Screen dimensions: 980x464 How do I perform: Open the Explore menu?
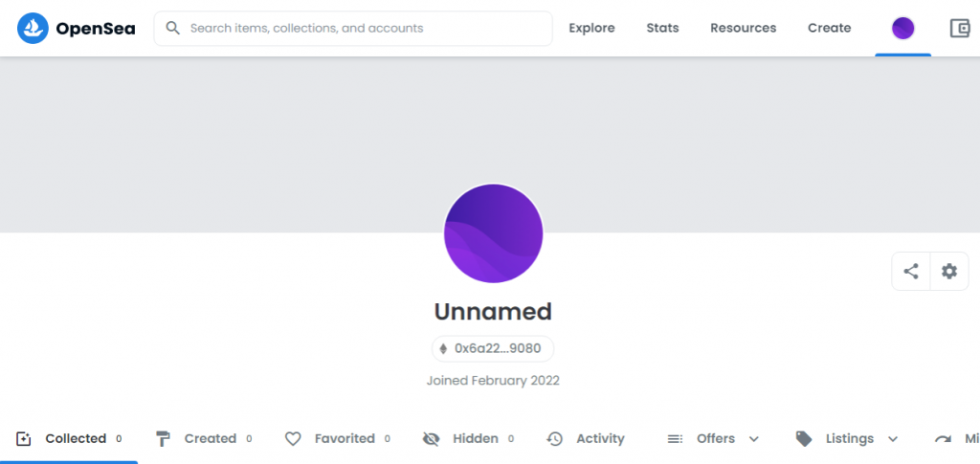point(591,29)
